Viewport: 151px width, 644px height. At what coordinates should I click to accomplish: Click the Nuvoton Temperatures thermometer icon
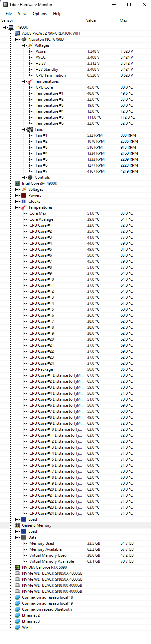click(x=30, y=81)
